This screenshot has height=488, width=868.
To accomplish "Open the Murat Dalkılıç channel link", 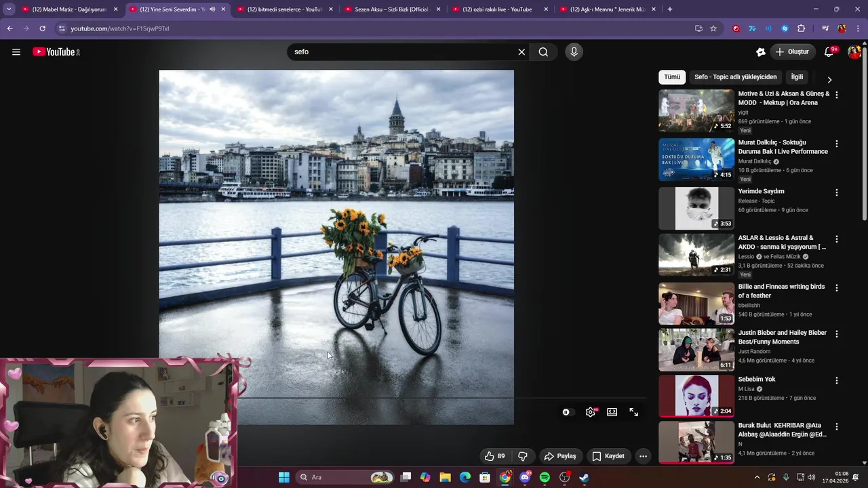I will [755, 161].
